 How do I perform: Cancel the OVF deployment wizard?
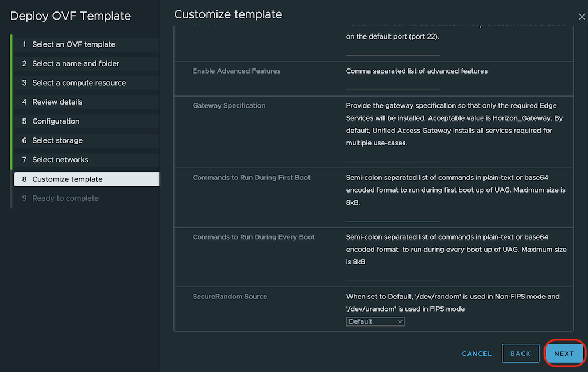[477, 354]
